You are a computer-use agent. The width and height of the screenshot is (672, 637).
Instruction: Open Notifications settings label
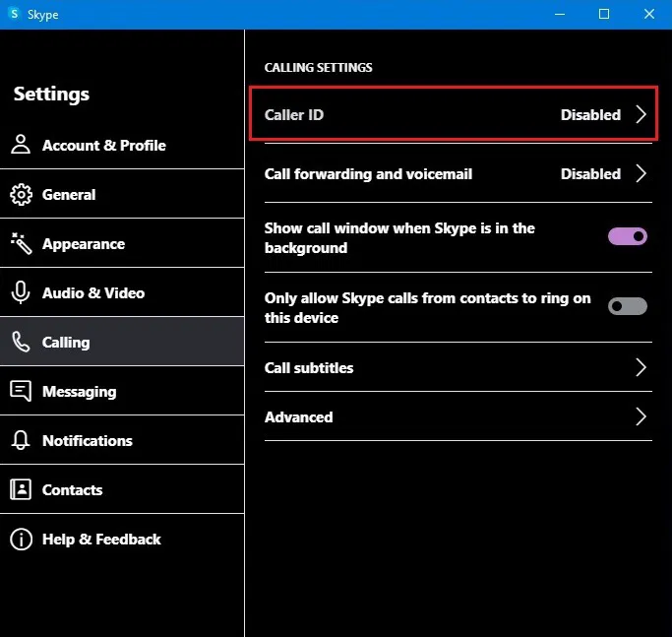click(88, 440)
